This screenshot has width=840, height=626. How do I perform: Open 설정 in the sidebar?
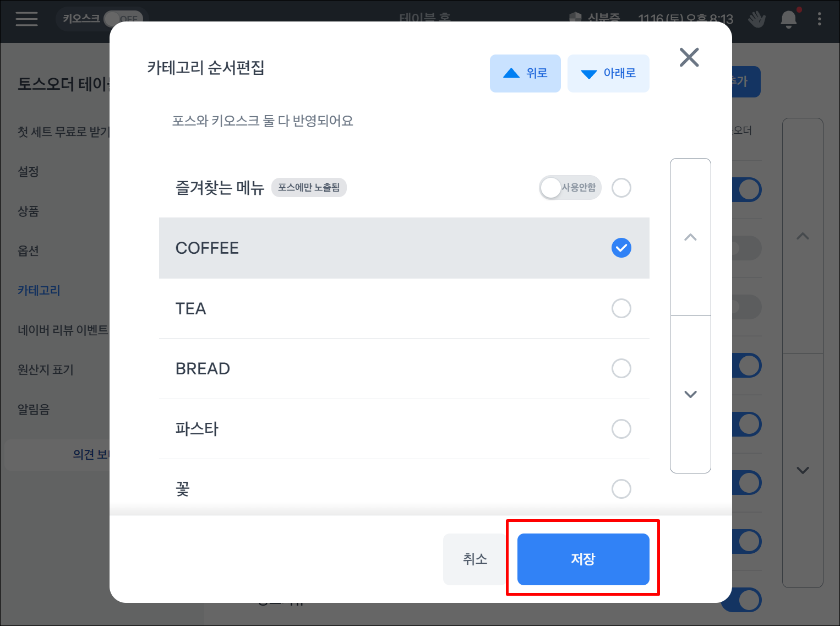(28, 172)
